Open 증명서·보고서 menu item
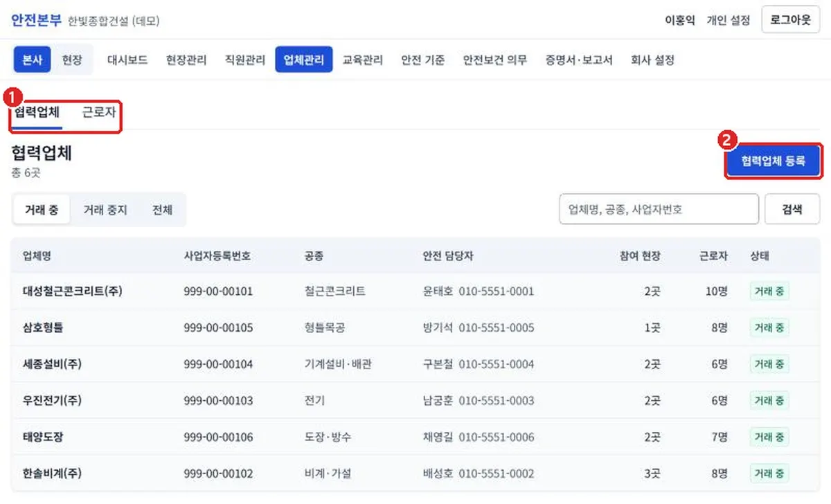831x504 pixels. (x=579, y=60)
